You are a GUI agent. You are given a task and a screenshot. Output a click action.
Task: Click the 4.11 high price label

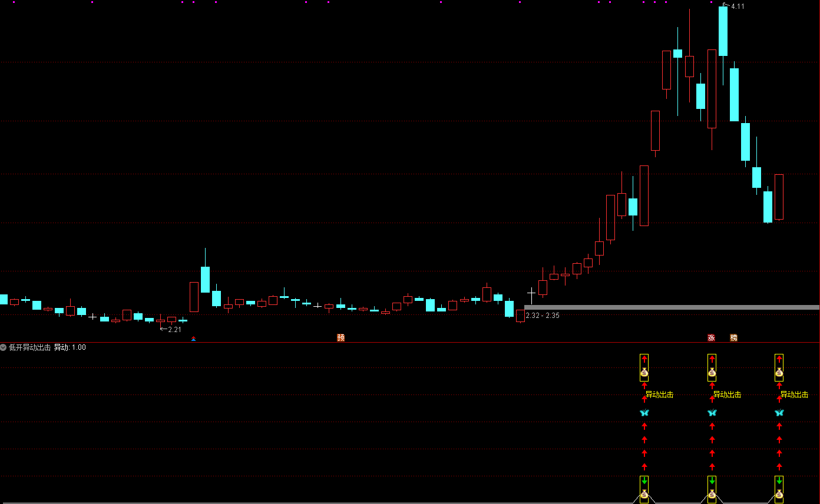738,6
